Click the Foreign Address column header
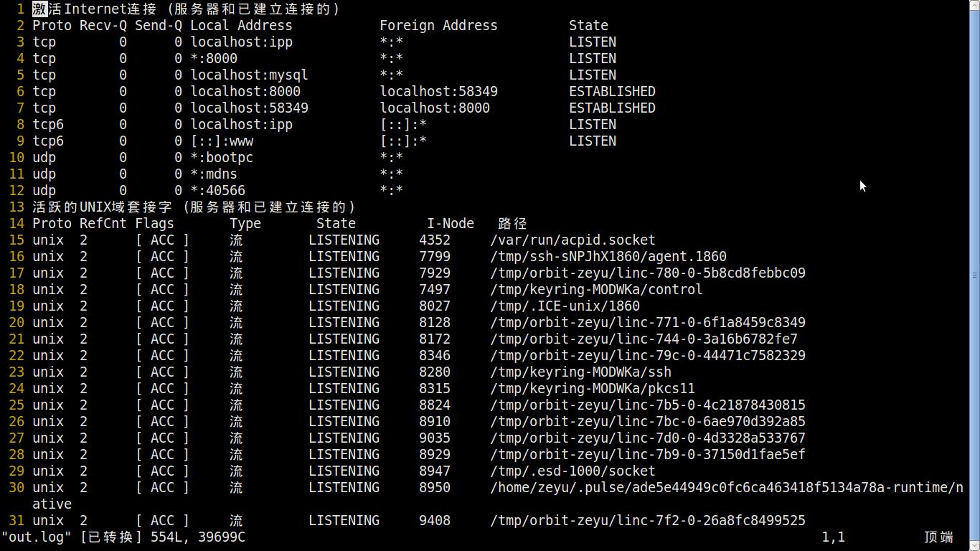The image size is (980, 551). (x=438, y=25)
